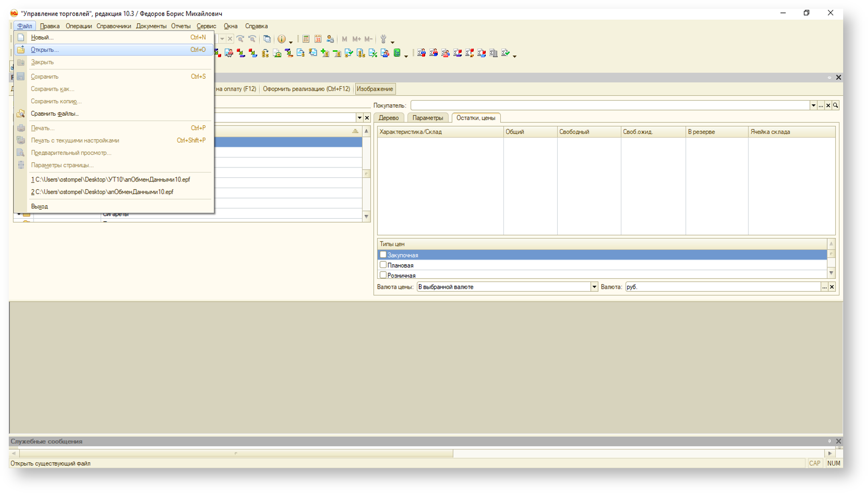
Task: Switch to the Остатки, цены tab
Action: 476,118
